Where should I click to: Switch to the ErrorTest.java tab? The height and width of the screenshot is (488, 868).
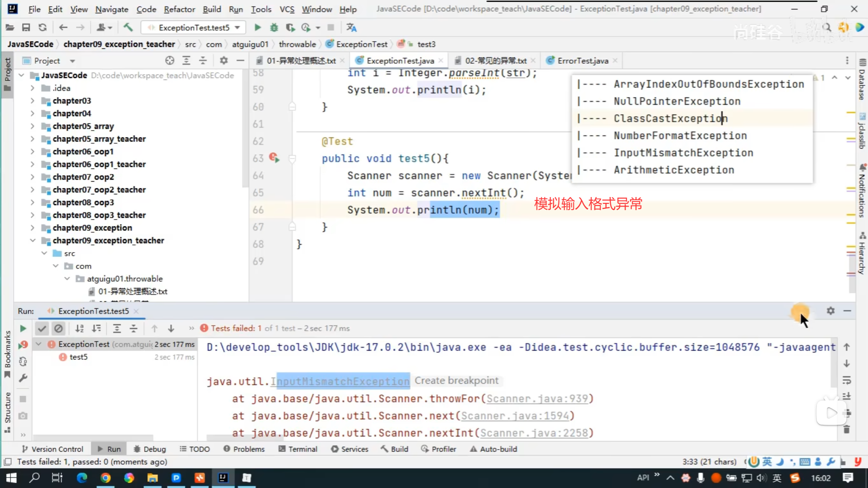(x=582, y=61)
